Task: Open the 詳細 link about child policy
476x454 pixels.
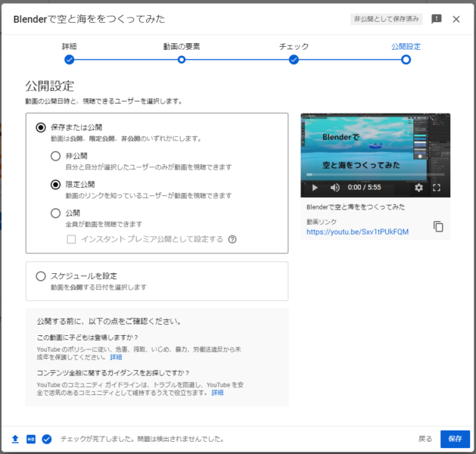Action: (x=116, y=357)
